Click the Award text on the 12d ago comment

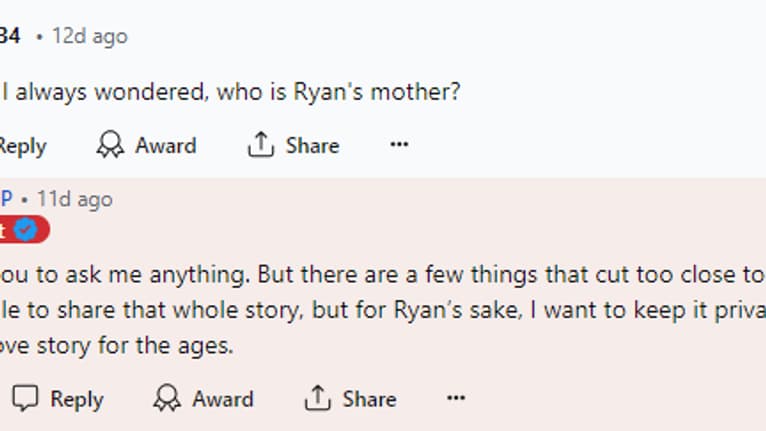coord(166,145)
